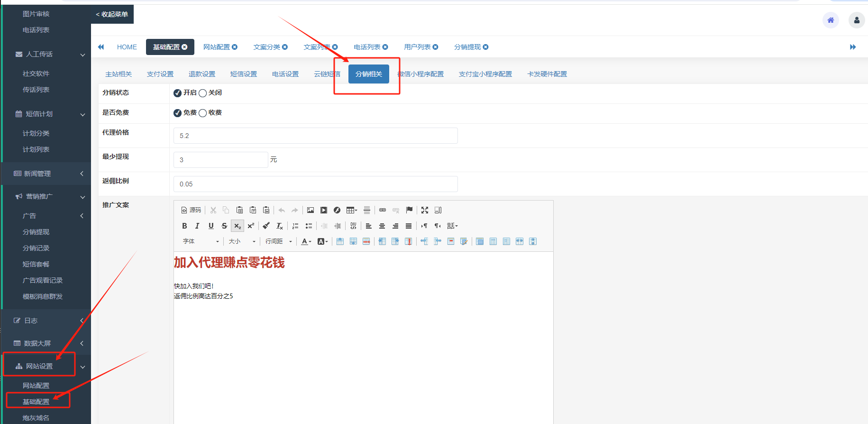Image resolution: width=868 pixels, height=424 pixels.
Task: Click the anchor flag icon
Action: coord(409,210)
